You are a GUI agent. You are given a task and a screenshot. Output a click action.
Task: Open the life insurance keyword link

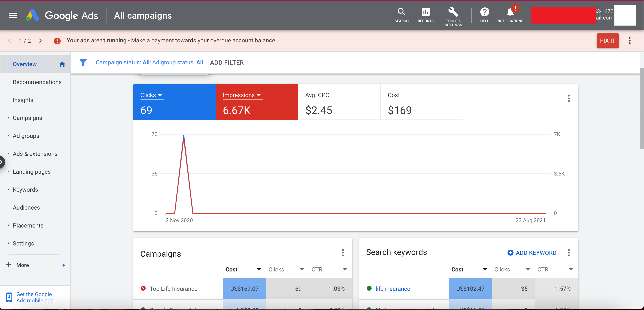click(x=392, y=288)
